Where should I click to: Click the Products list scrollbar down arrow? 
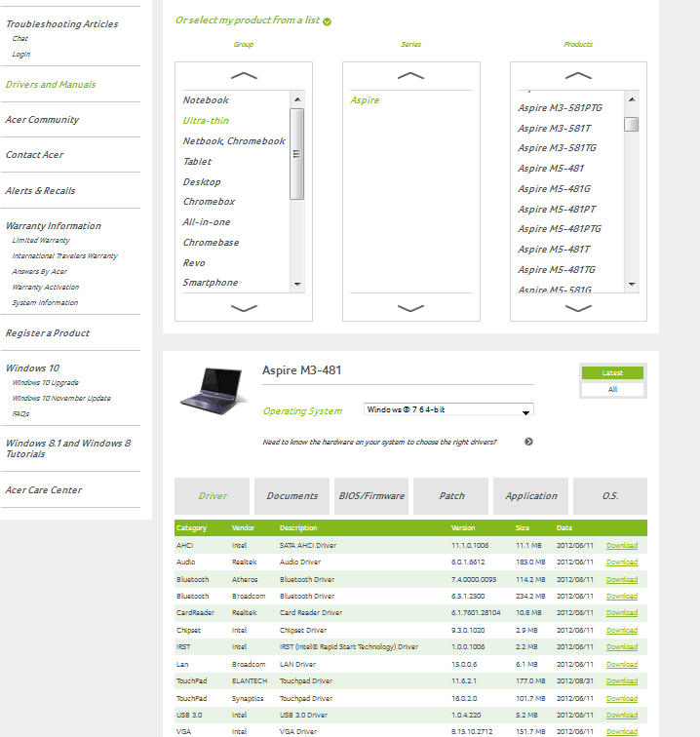[x=632, y=285]
